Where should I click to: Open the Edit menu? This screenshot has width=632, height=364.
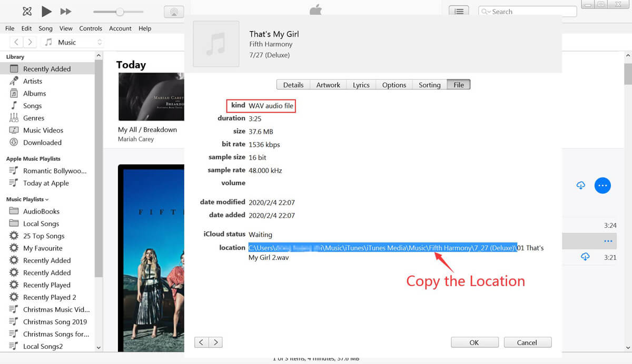click(x=27, y=28)
